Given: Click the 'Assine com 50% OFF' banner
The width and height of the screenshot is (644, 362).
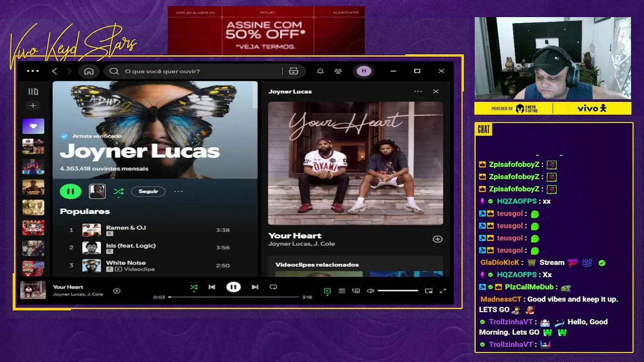Looking at the screenshot, I should (266, 31).
